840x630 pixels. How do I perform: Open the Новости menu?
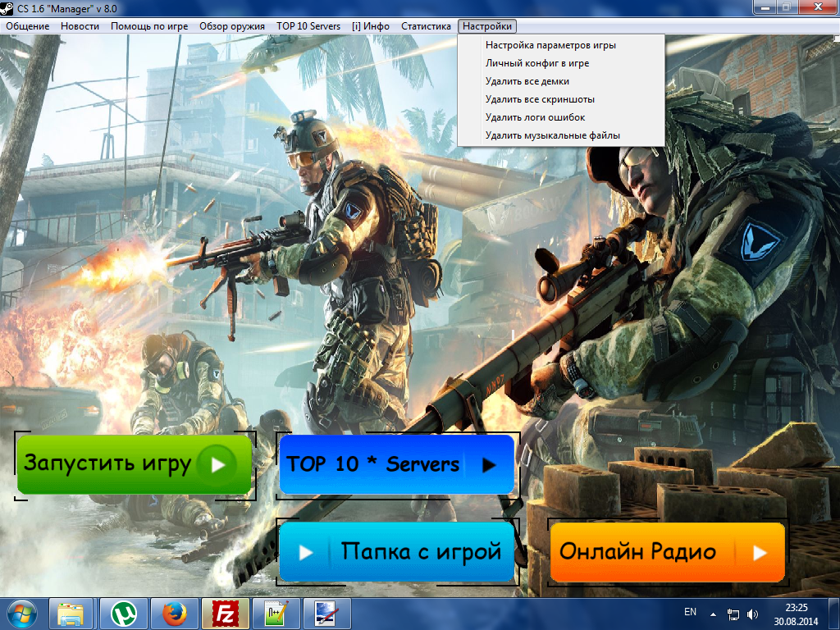80,26
